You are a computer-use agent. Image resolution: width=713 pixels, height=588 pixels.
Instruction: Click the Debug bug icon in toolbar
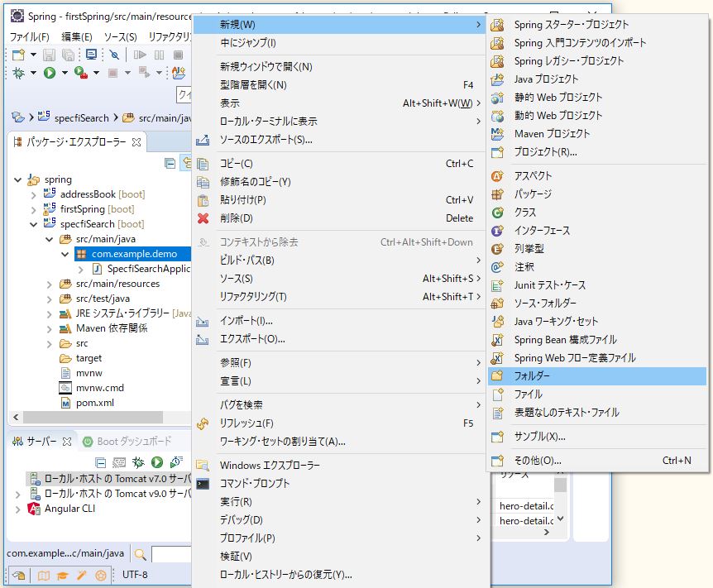point(19,73)
